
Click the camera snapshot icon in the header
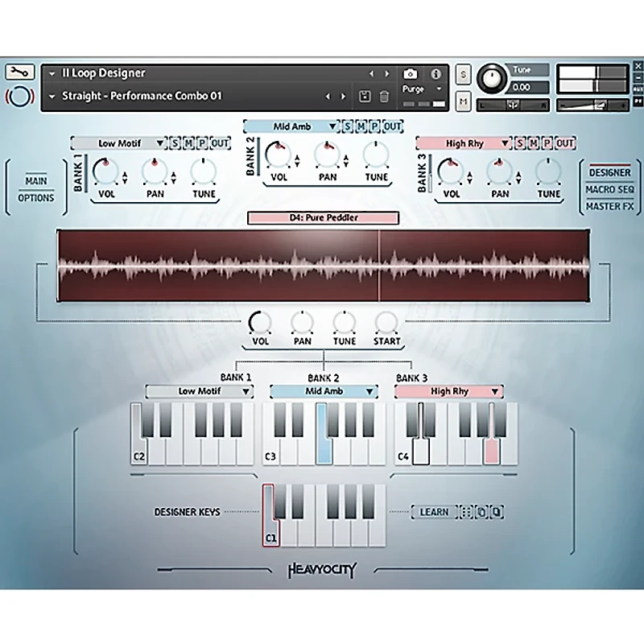(x=409, y=73)
